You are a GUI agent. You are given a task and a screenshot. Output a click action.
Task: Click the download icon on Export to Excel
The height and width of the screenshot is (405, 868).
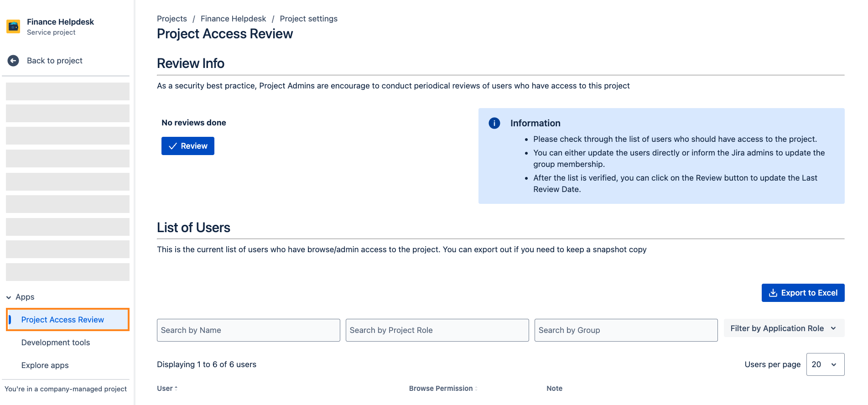tap(773, 292)
